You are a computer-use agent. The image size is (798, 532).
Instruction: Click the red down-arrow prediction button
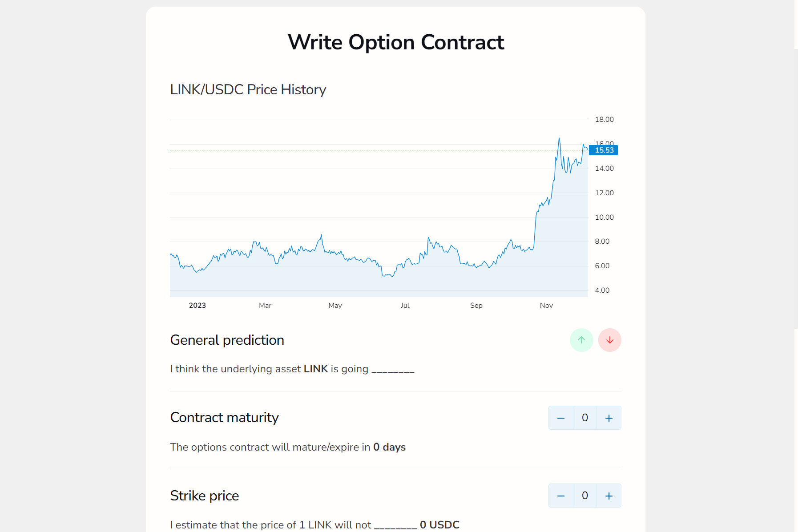[x=610, y=340]
